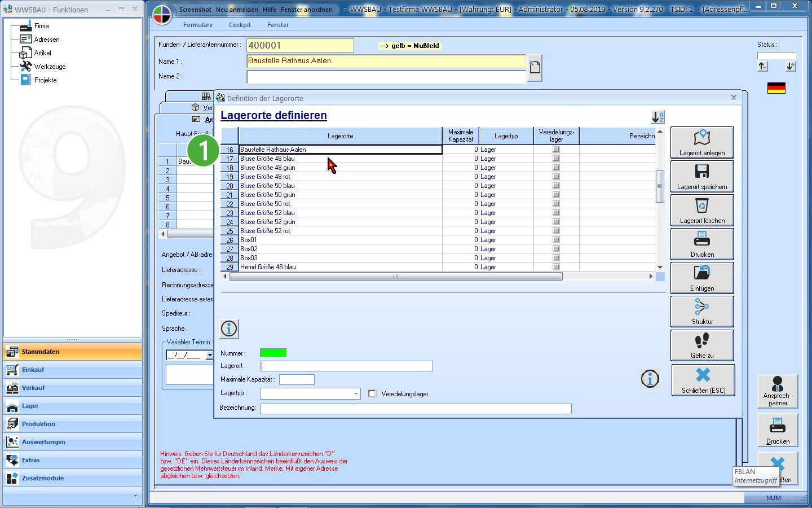Open the Formulare menu
Image resolution: width=812 pixels, height=508 pixels.
pos(198,25)
